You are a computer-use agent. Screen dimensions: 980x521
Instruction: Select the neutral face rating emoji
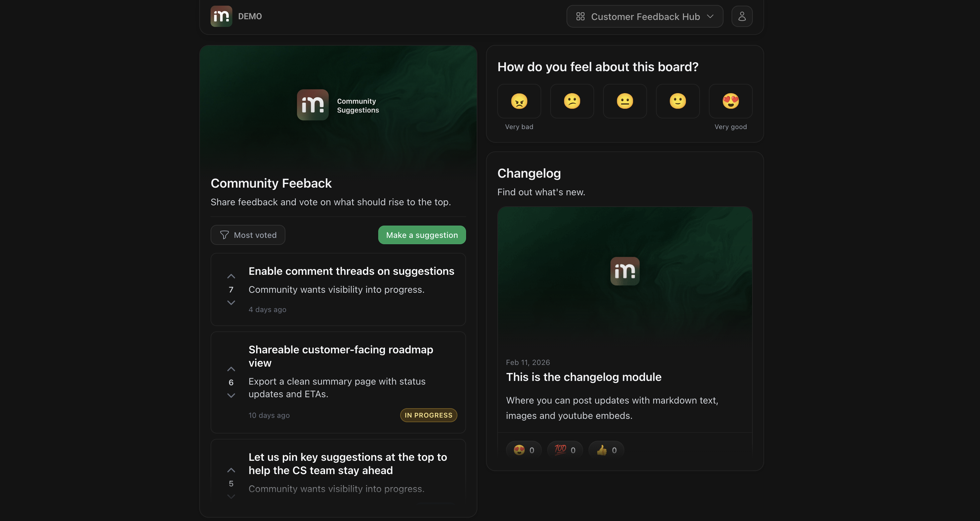[625, 101]
